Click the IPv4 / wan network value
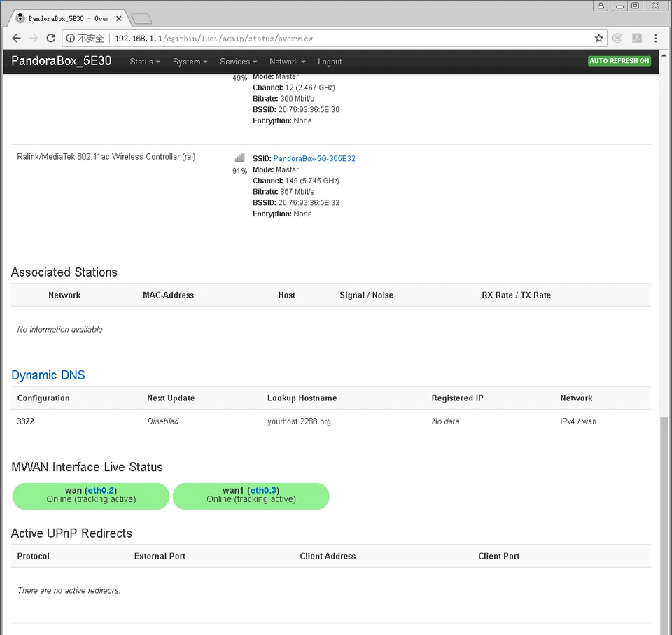Image resolution: width=672 pixels, height=635 pixels. (578, 421)
